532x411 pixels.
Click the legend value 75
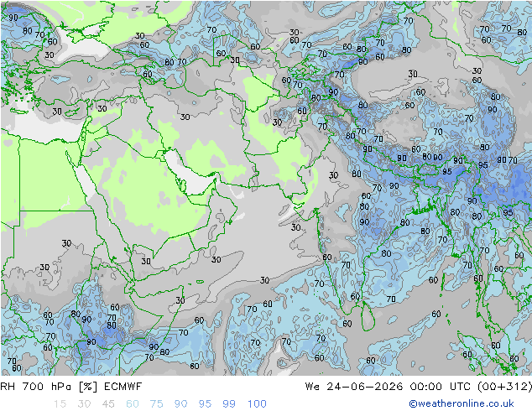point(156,404)
